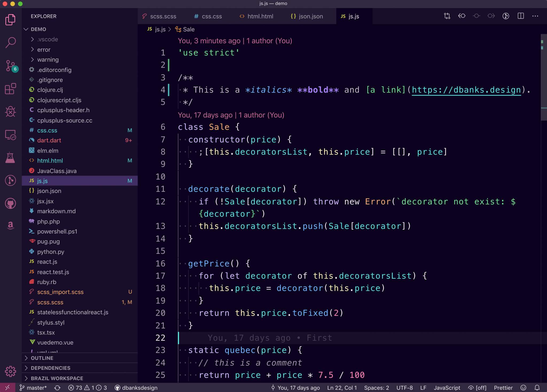Select react.test.js in the Explorer

(53, 272)
